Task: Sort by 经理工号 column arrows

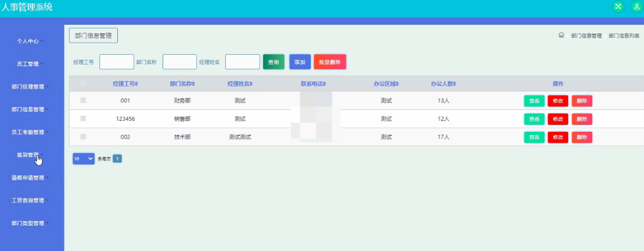Action: click(x=136, y=84)
